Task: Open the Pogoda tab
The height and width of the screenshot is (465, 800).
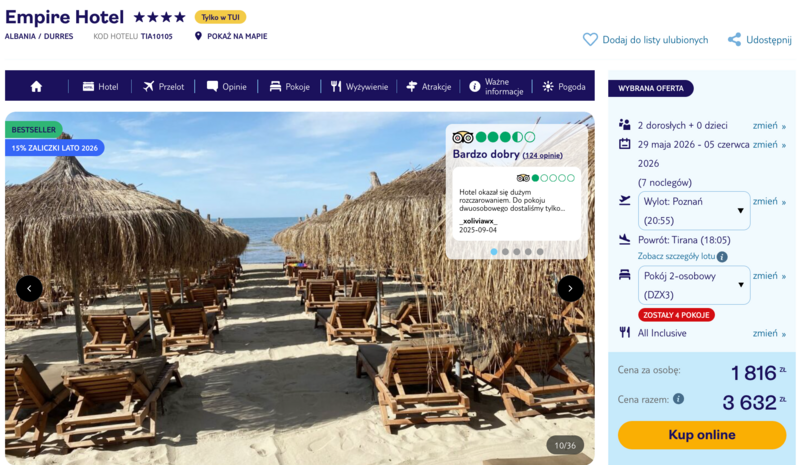Action: click(564, 86)
